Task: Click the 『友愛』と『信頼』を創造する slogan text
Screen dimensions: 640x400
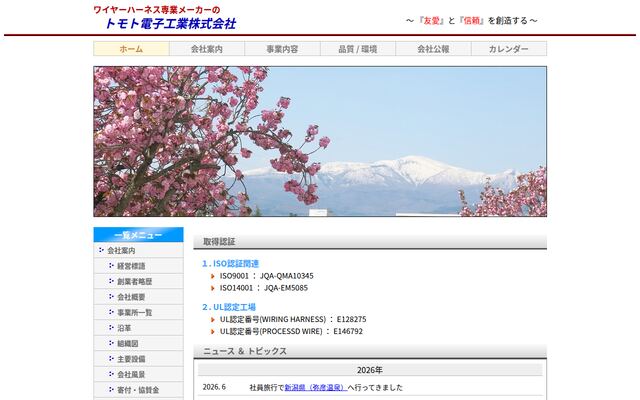Action: coord(472,20)
